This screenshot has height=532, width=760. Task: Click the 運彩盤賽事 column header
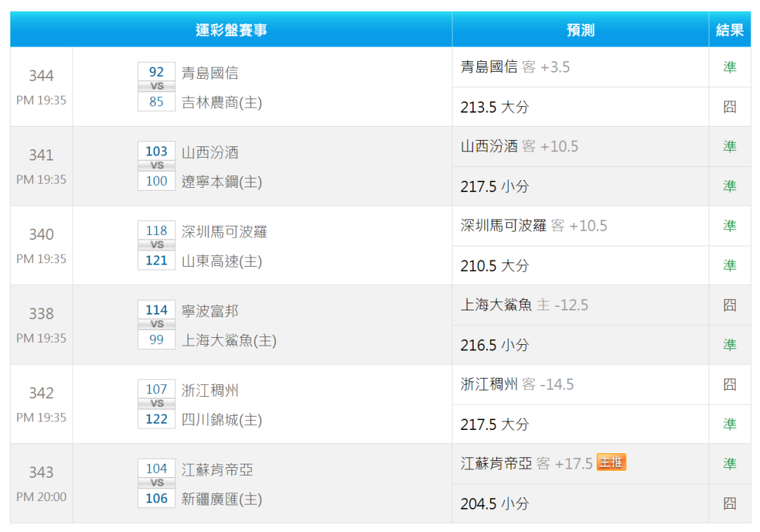(232, 30)
